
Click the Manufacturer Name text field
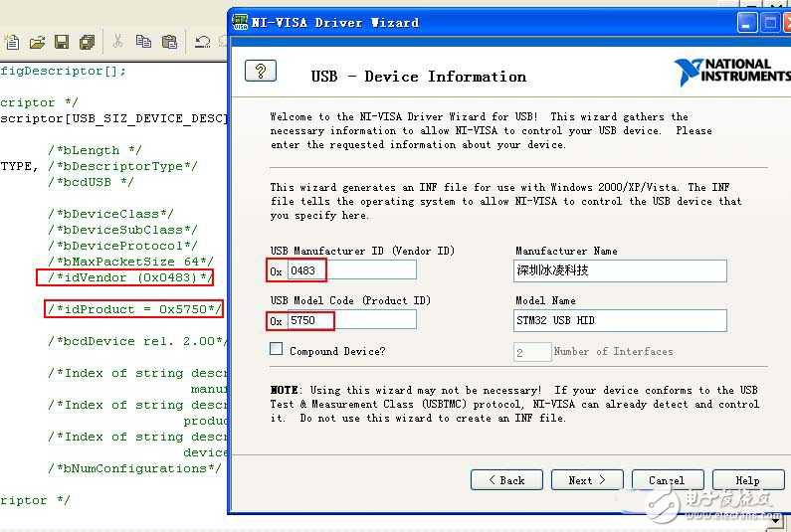620,270
